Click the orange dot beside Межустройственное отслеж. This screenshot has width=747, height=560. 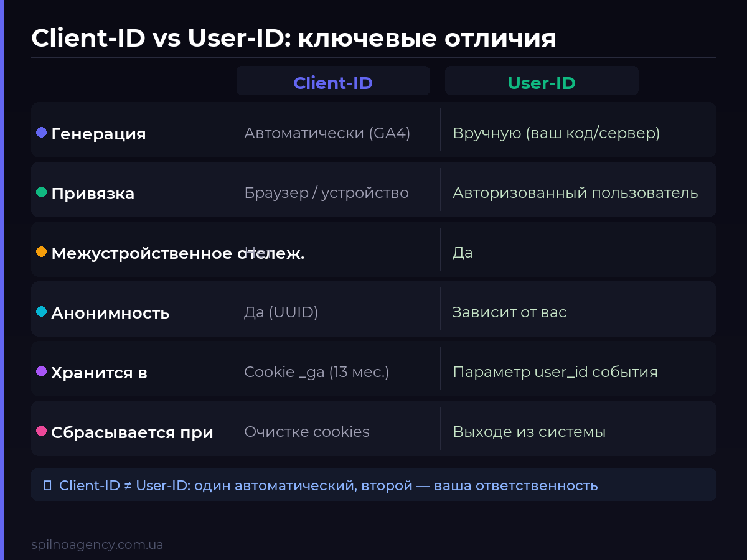[42, 252]
